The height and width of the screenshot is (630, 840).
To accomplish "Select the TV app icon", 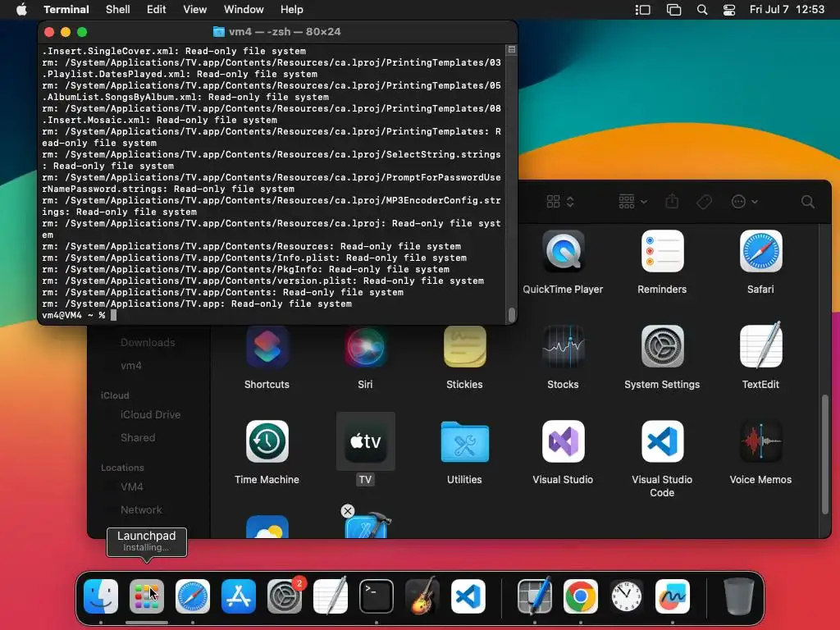I will point(365,441).
